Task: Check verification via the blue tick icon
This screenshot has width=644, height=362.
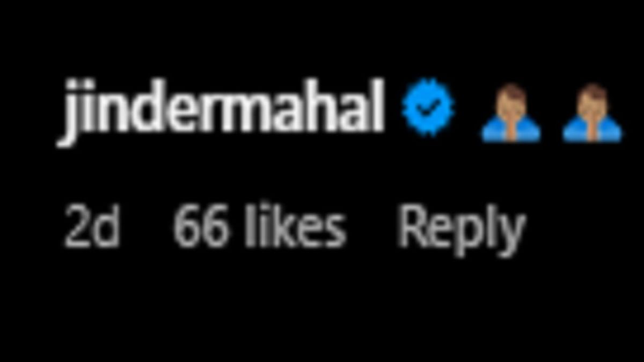Action: coord(428,106)
